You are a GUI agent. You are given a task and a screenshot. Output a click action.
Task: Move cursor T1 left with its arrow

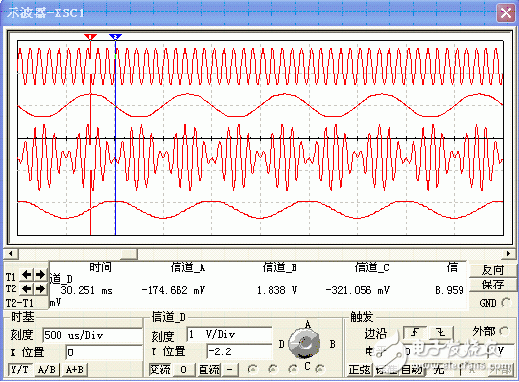pyautogui.click(x=27, y=275)
